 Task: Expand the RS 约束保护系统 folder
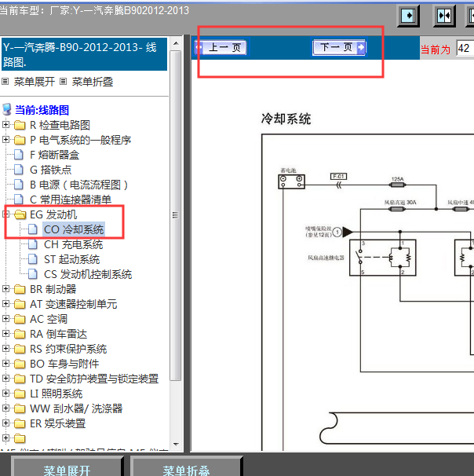pos(5,348)
